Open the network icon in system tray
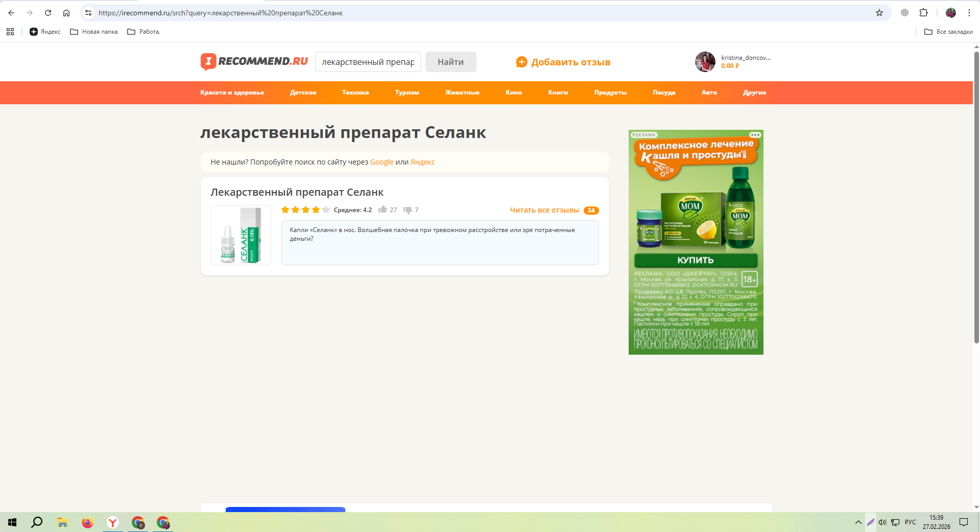 tap(895, 522)
